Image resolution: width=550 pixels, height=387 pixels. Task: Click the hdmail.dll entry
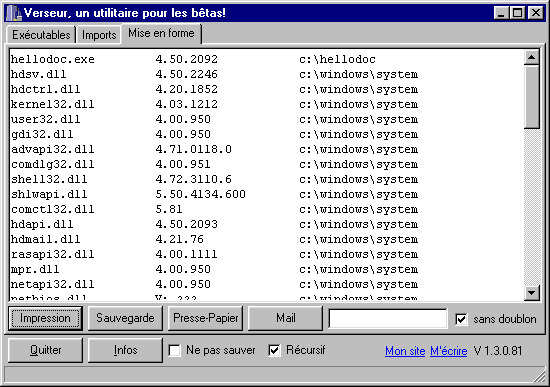pyautogui.click(x=46, y=239)
